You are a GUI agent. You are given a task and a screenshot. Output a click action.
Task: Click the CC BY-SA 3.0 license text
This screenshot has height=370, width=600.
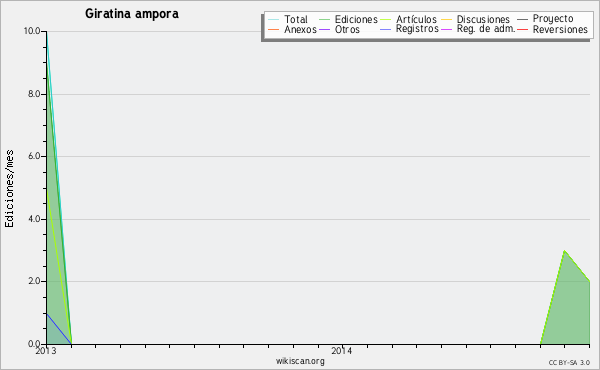point(569,362)
